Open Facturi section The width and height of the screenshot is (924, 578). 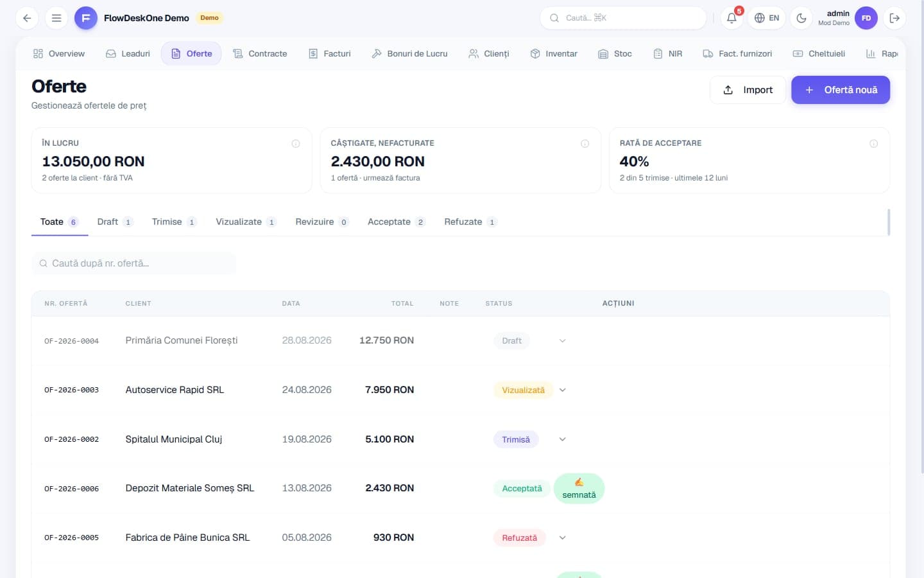point(330,53)
